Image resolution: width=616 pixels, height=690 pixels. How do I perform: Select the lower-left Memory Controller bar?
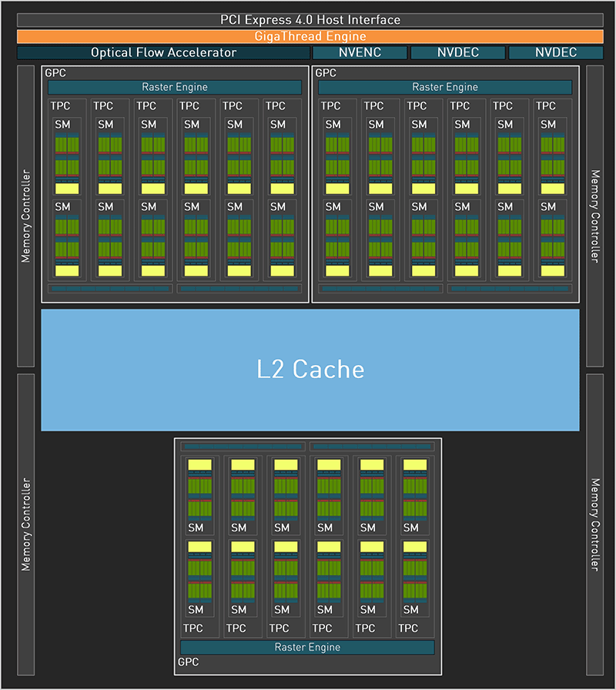coord(25,524)
